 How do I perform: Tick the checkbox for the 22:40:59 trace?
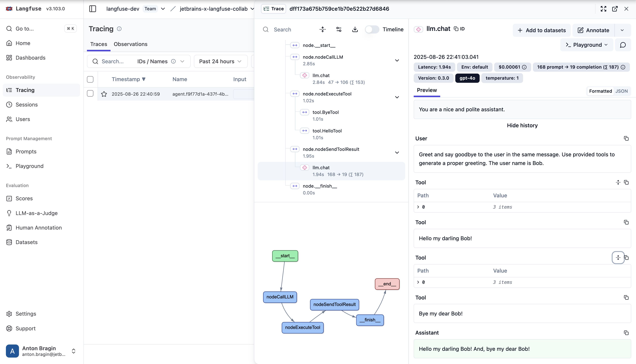tap(90, 93)
